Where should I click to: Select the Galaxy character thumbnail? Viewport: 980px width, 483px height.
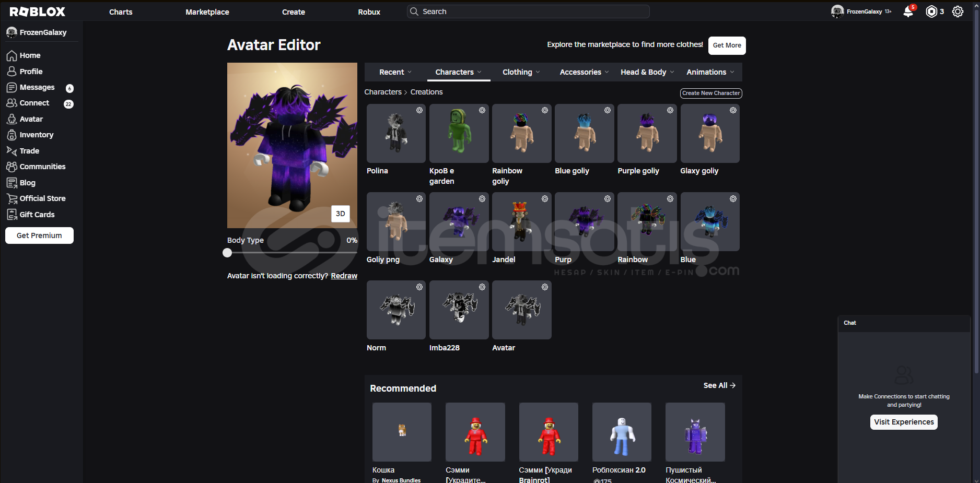[x=459, y=222]
